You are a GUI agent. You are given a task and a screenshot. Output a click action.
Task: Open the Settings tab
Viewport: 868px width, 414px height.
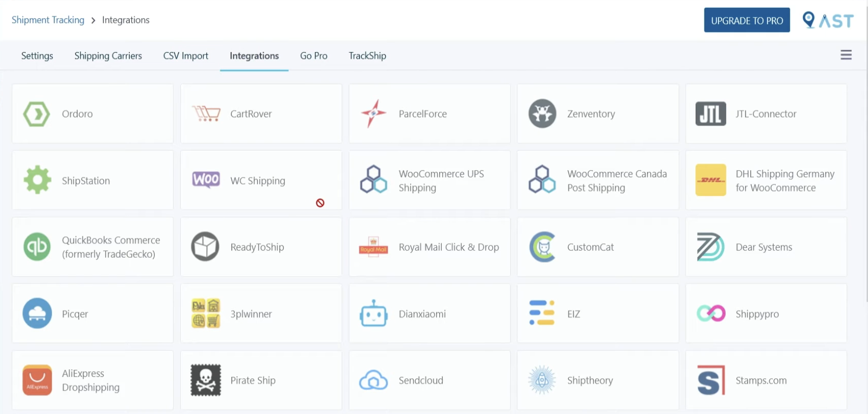(37, 56)
